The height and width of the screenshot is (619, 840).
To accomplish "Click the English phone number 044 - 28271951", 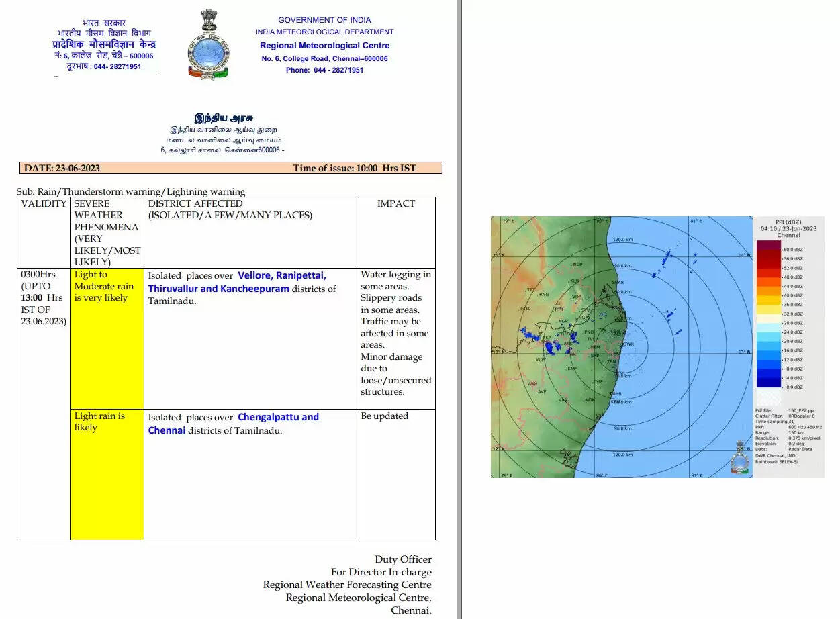I will 324,70.
